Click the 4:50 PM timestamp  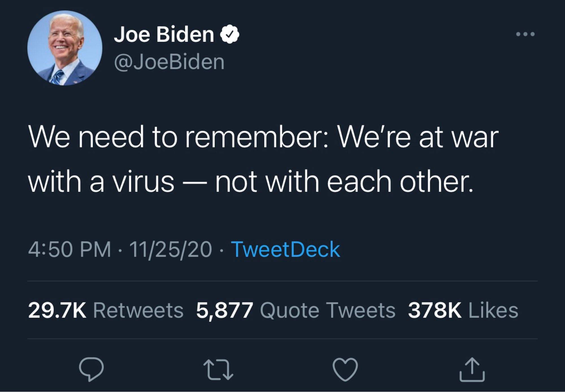tap(69, 249)
